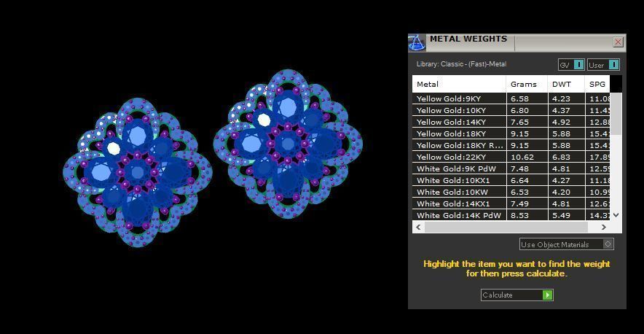Select the Yellow Gold:14KY row
The width and height of the screenshot is (644, 334).
511,123
